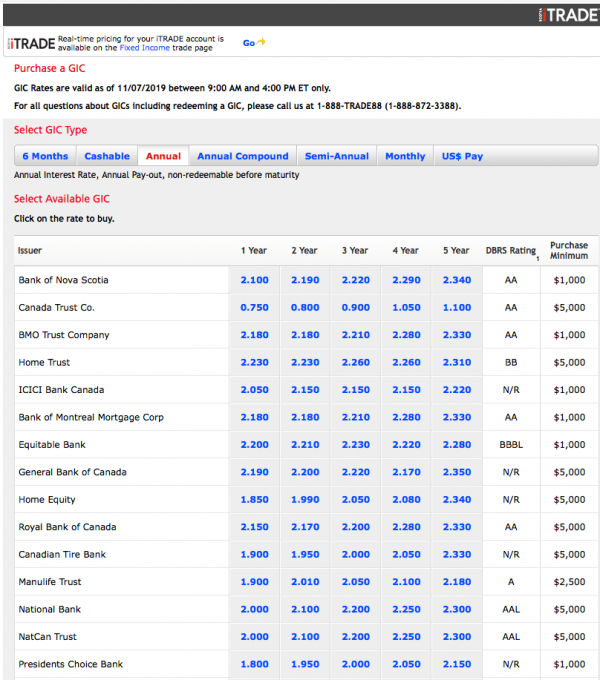Select the Monthly tab
This screenshot has height=680, width=600.
405,156
